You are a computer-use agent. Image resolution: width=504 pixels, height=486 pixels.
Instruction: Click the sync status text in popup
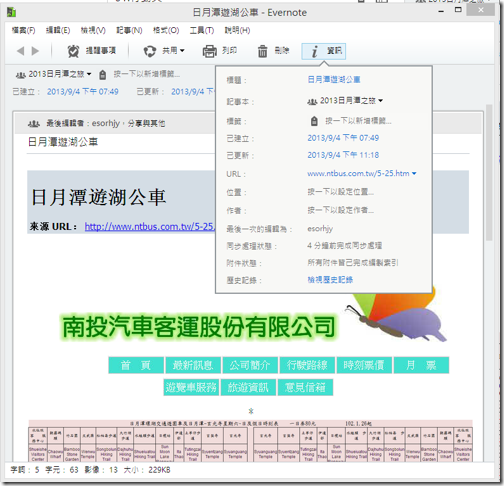click(345, 246)
